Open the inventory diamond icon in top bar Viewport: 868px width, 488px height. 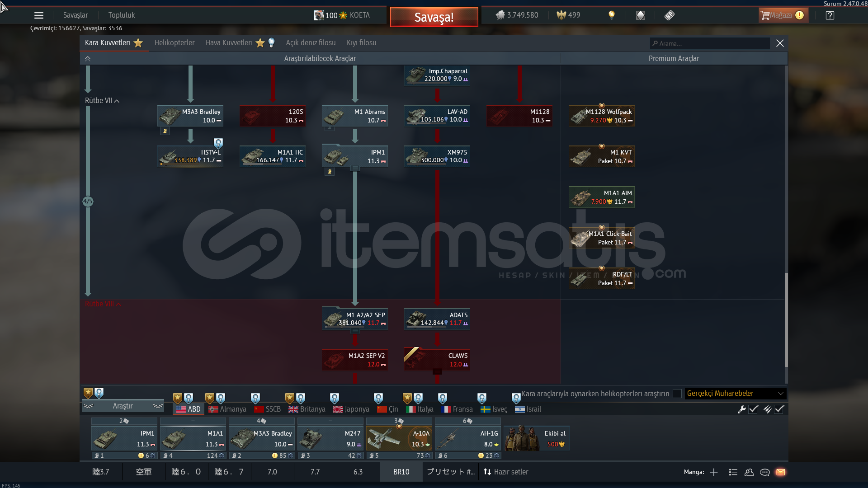(641, 15)
